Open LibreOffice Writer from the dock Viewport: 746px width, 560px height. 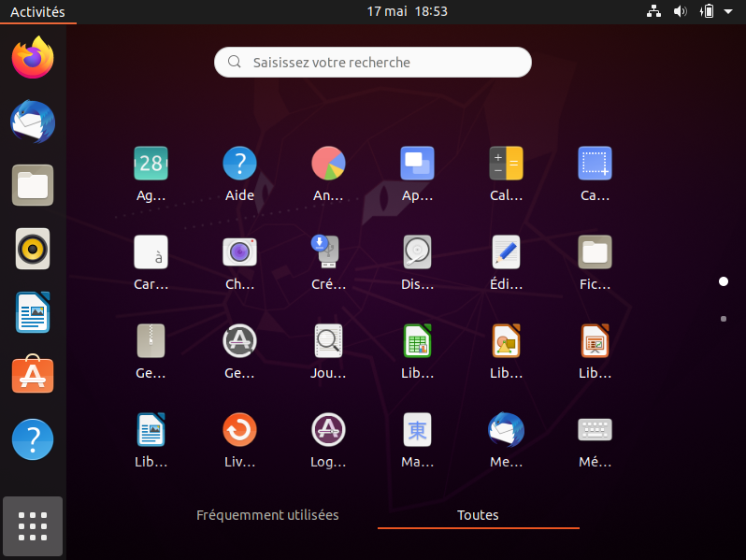point(33,312)
